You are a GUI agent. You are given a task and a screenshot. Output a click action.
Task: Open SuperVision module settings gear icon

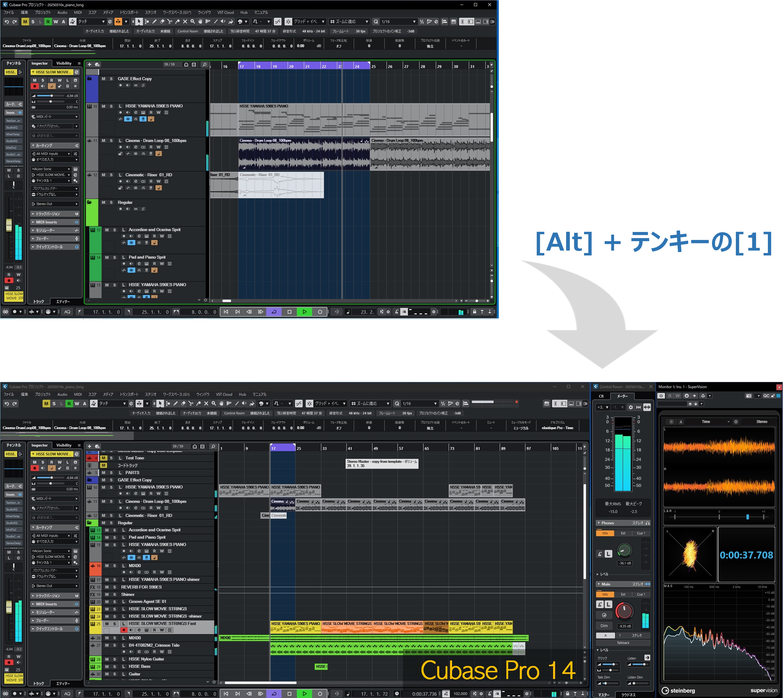click(736, 422)
